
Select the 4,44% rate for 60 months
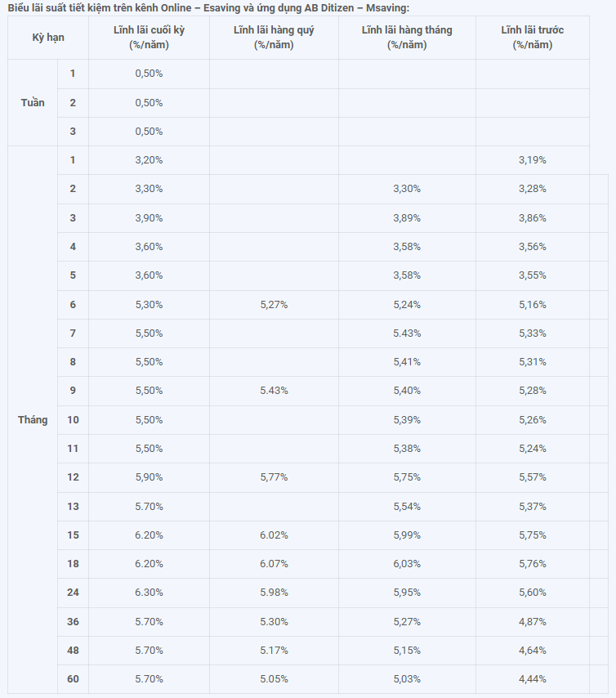coord(533,679)
